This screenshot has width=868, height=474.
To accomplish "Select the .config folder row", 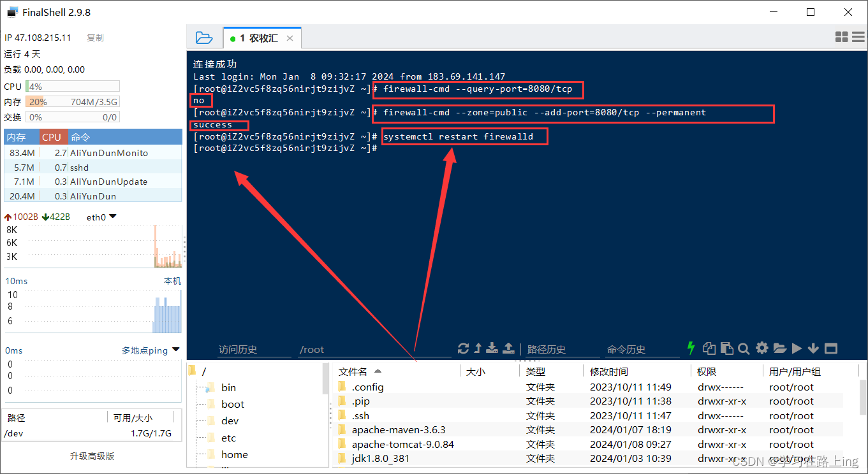I will pos(588,387).
